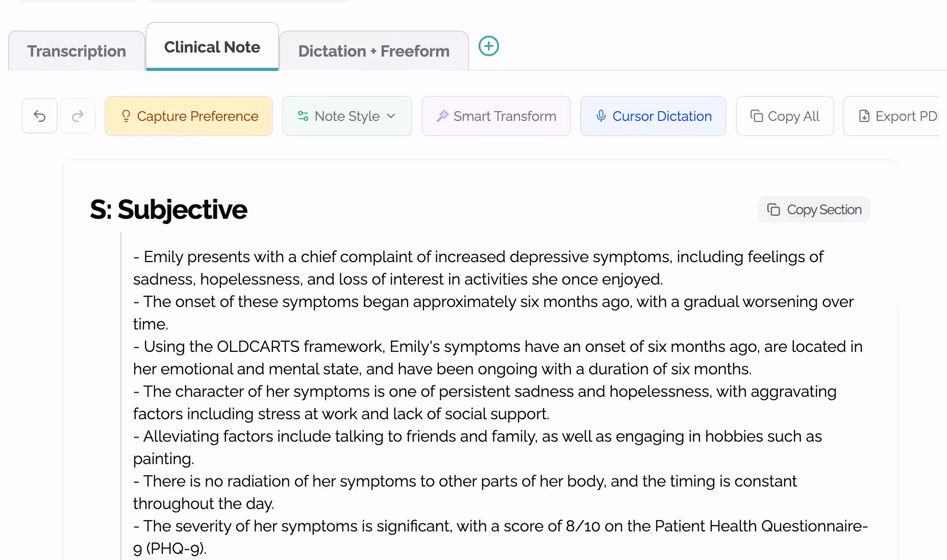Click the plus icon to add a new tab

point(488,46)
